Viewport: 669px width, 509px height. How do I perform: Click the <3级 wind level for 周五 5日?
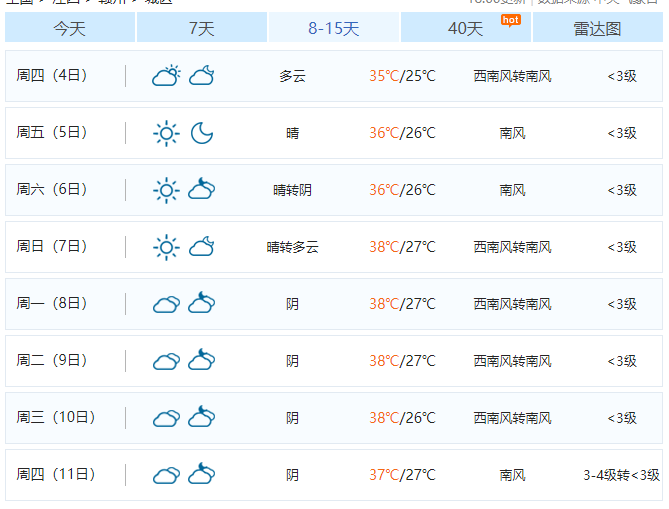pyautogui.click(x=622, y=134)
